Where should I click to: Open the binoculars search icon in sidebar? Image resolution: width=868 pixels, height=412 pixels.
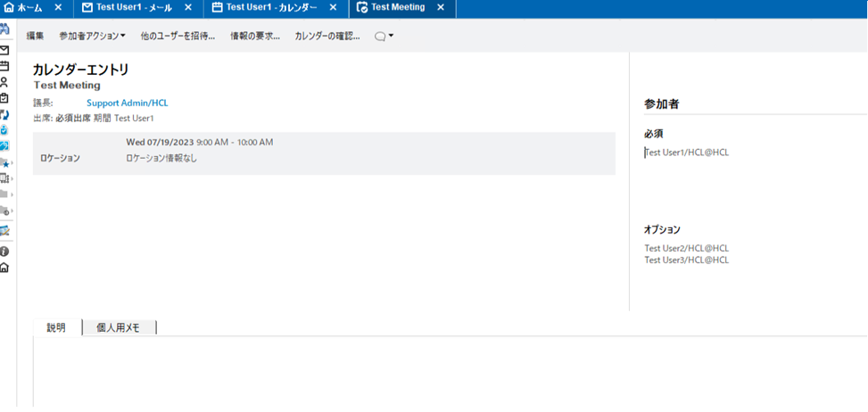point(4,29)
